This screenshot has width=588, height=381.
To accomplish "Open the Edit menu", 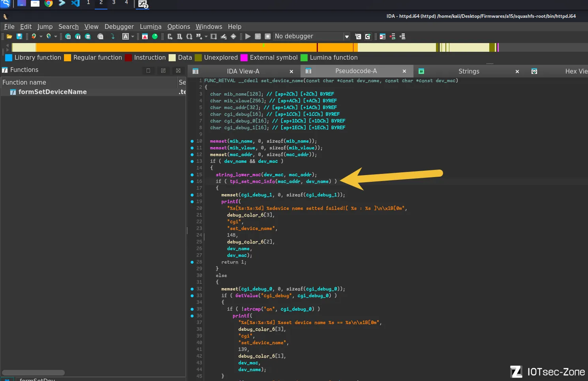I will (26, 26).
